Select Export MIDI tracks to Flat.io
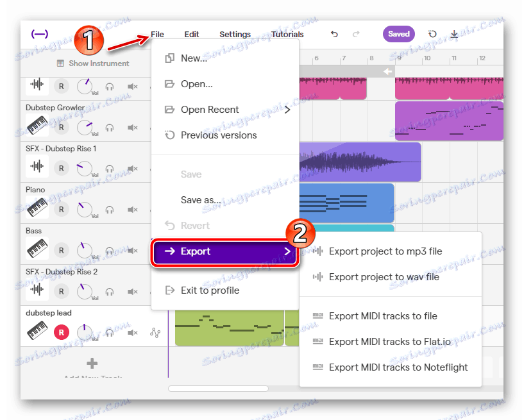524x420 pixels. point(391,342)
